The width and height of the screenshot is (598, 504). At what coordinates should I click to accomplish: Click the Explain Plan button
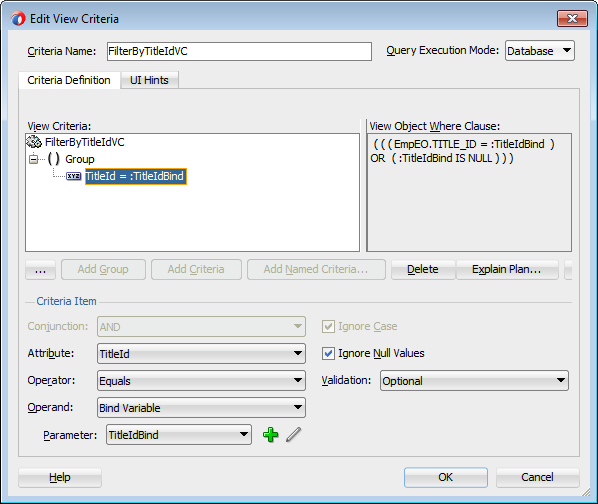click(507, 270)
